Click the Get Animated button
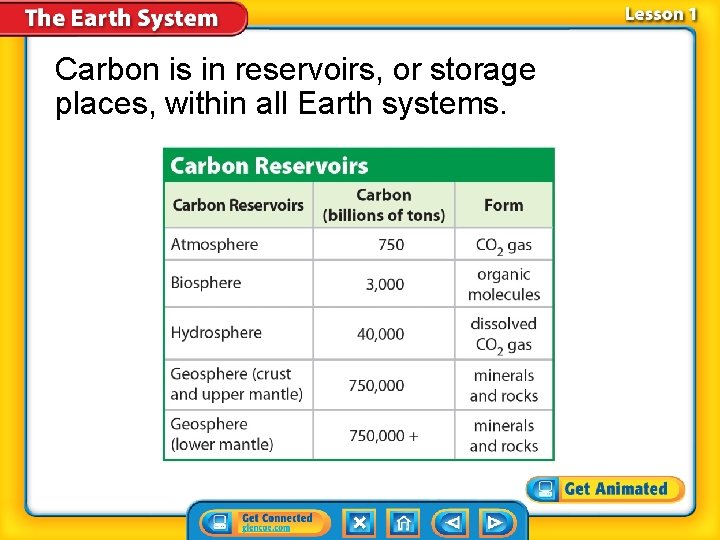 [605, 489]
